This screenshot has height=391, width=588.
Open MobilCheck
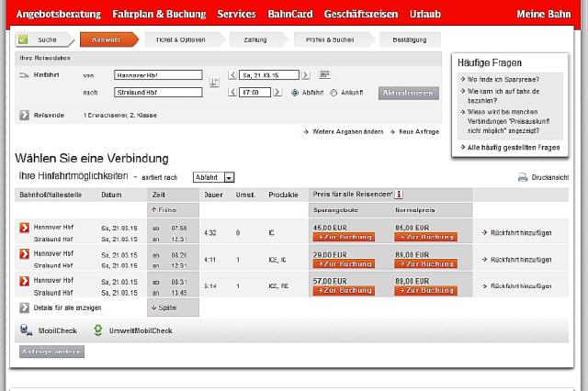[49, 330]
